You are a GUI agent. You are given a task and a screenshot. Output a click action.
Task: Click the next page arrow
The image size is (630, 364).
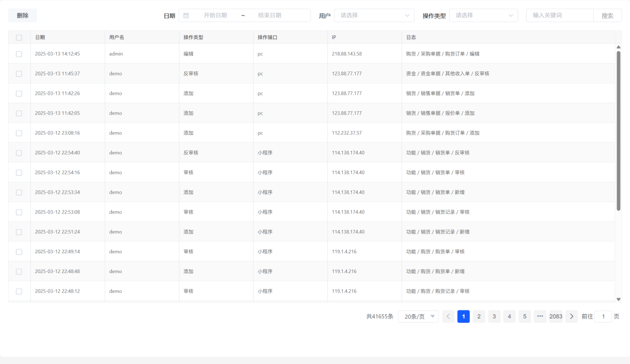tap(571, 316)
